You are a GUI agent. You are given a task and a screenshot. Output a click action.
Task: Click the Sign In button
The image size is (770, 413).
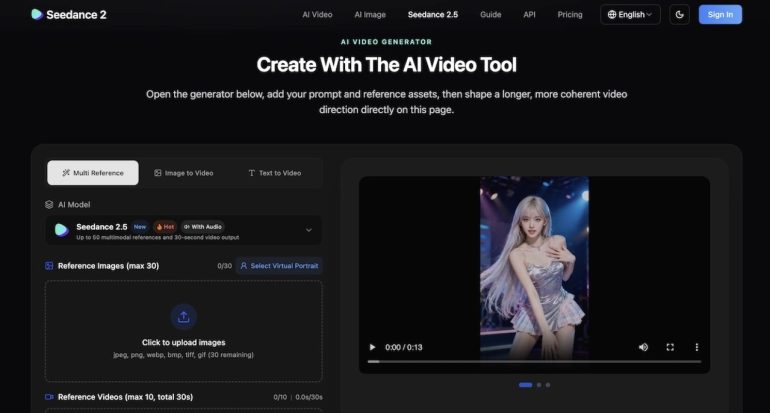point(720,15)
